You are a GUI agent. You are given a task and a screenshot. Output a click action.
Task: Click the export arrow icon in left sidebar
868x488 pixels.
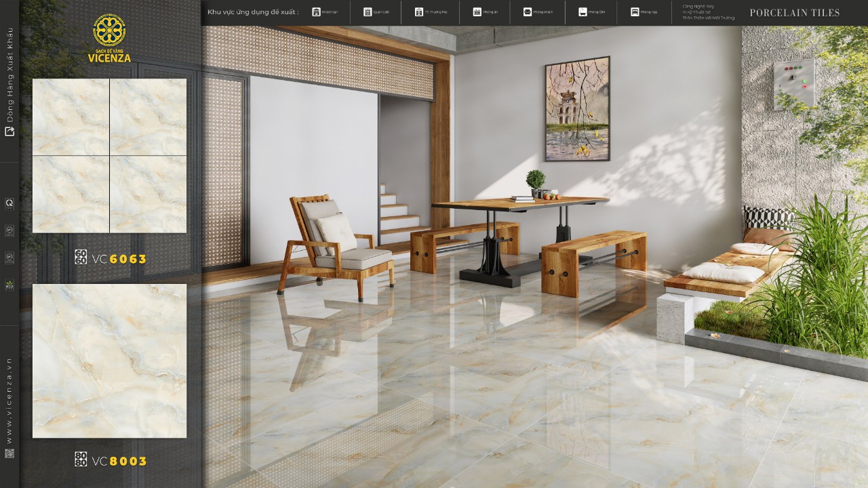click(x=9, y=131)
